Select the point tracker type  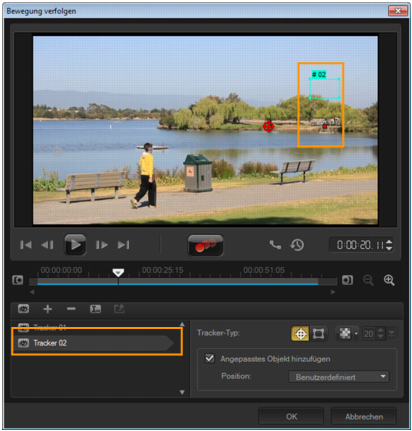(300, 334)
